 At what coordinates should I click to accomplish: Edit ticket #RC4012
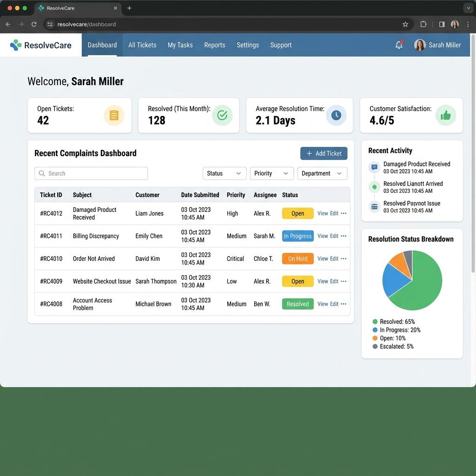point(334,213)
